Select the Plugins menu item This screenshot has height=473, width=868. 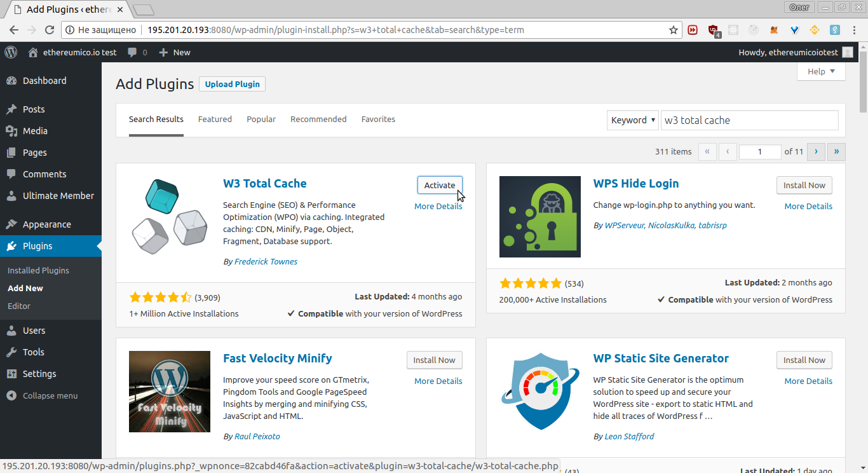[x=51, y=246]
